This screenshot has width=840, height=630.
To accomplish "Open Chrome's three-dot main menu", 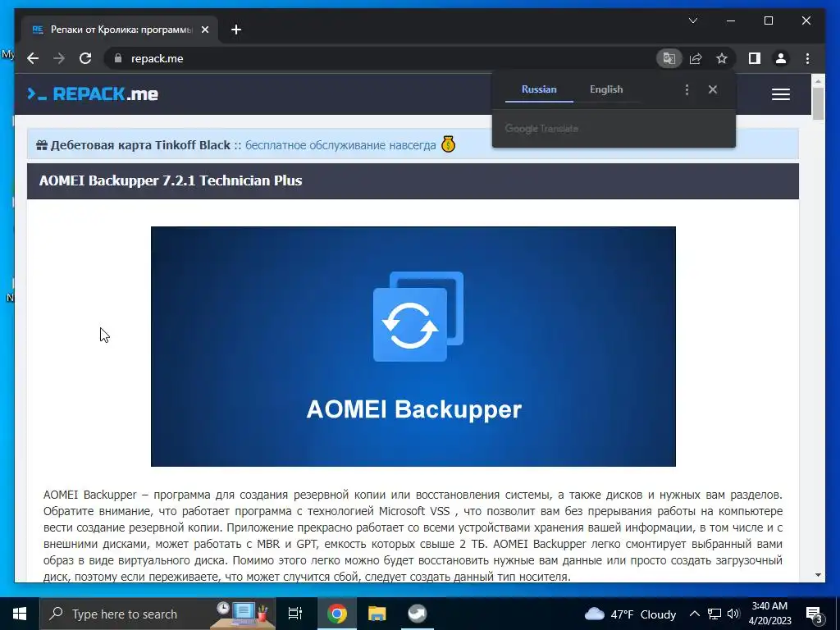I will tap(807, 58).
